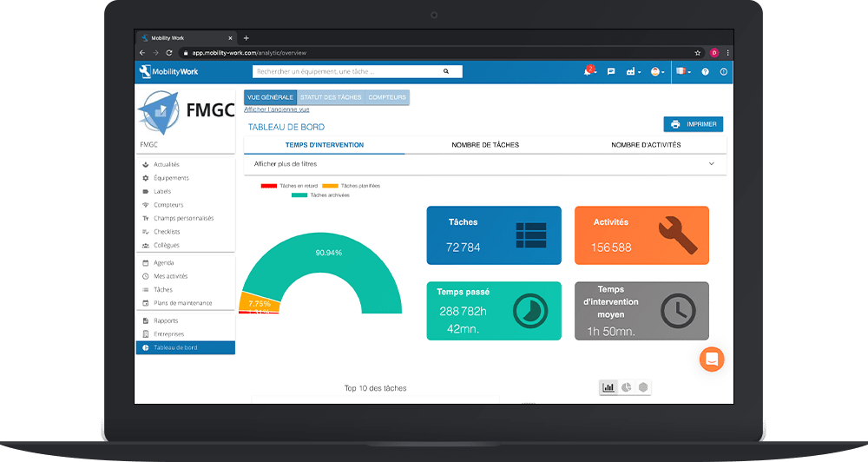This screenshot has width=868, height=462.
Task: Click the Checklists icon
Action: click(146, 232)
